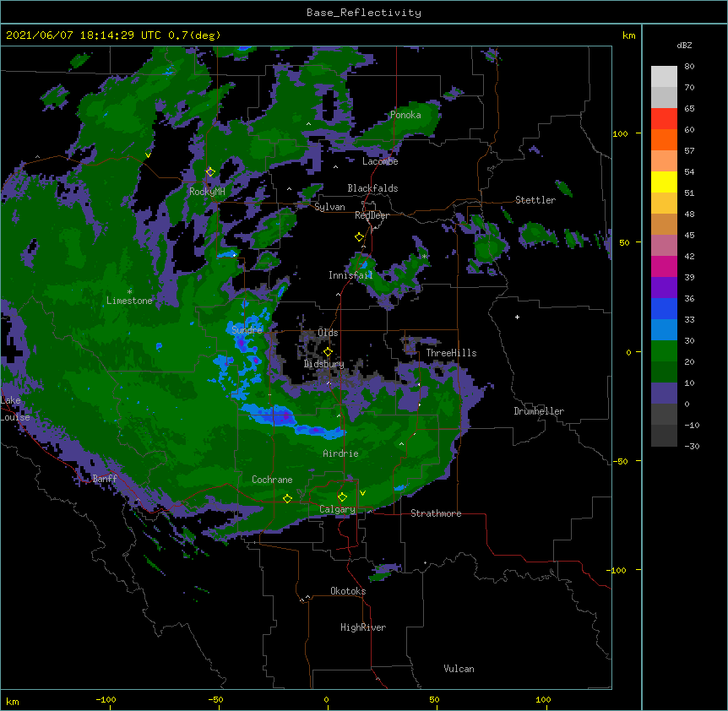This screenshot has width=728, height=711.
Task: Click the asterisk marker above Limestone
Action: (129, 291)
